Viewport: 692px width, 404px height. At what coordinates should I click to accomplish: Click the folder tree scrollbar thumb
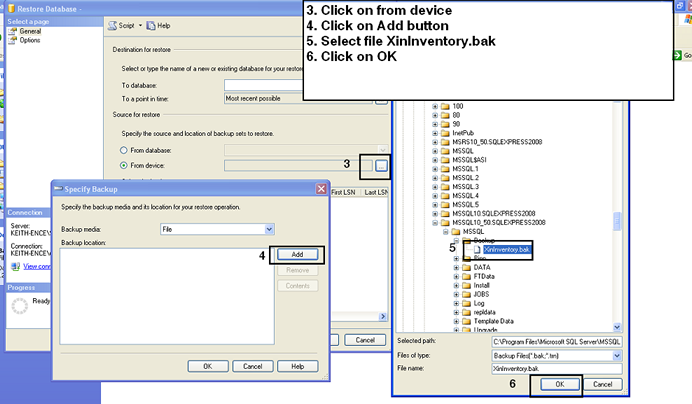coord(617,221)
